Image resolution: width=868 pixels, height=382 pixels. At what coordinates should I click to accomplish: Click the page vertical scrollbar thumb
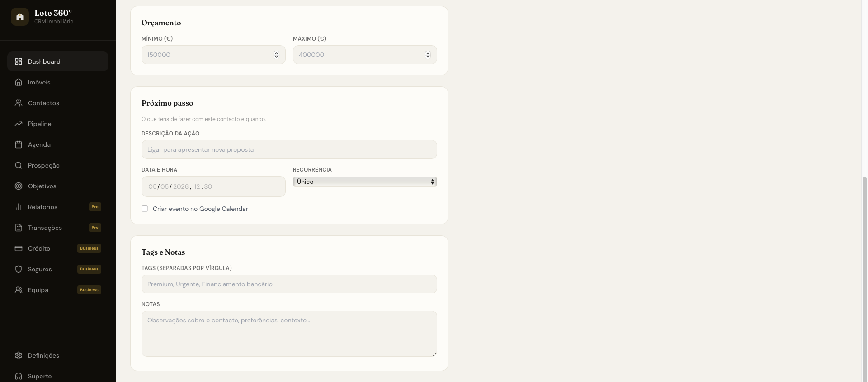(865, 279)
